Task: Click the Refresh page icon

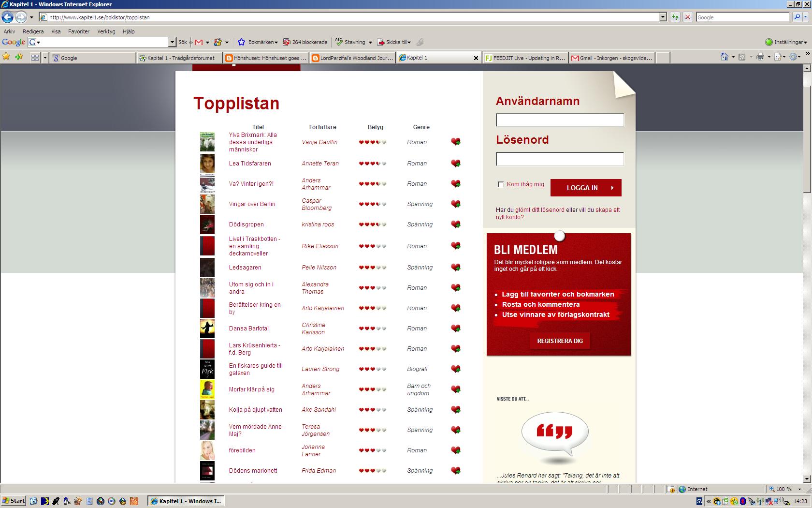Action: pyautogui.click(x=675, y=17)
